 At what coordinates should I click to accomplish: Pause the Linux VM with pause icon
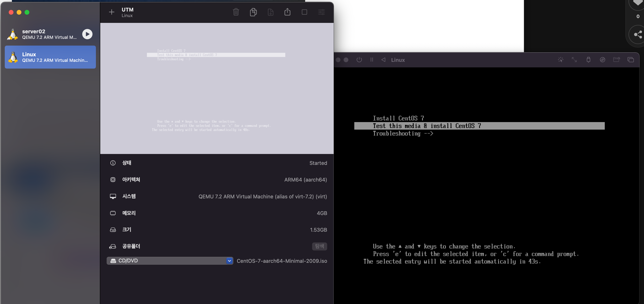pos(372,60)
